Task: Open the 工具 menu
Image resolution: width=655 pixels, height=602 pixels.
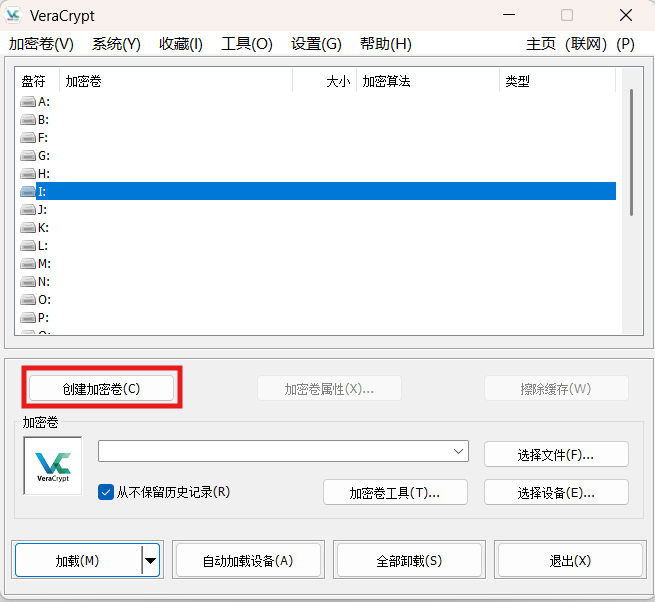Action: (246, 44)
